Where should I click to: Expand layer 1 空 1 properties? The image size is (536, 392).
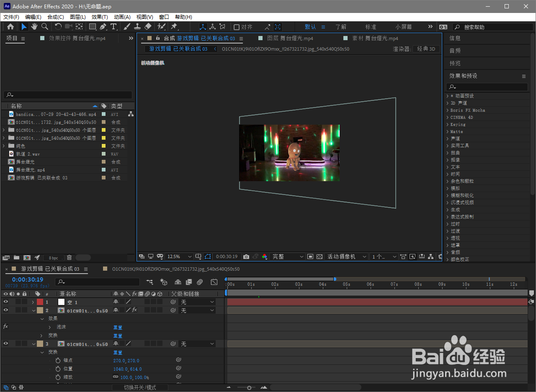coord(33,302)
